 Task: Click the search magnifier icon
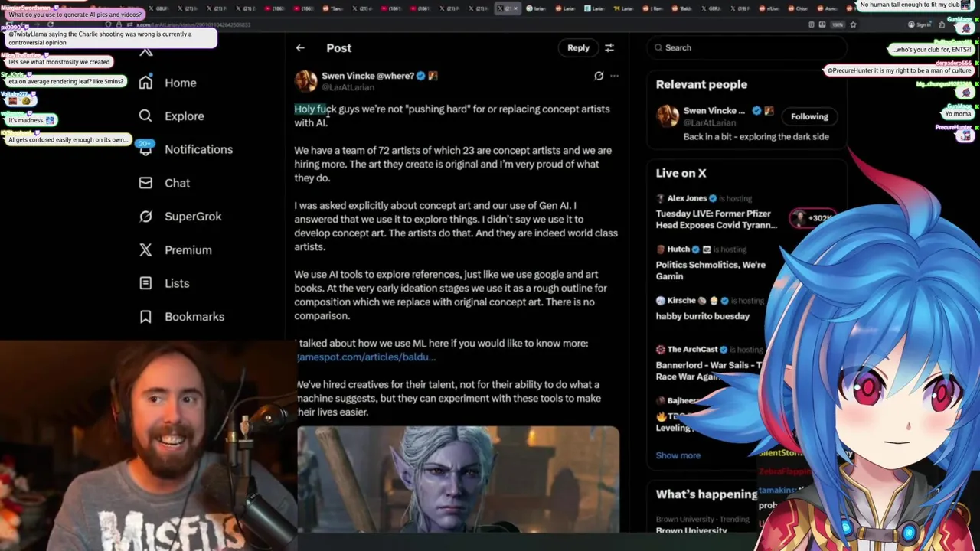pos(658,47)
